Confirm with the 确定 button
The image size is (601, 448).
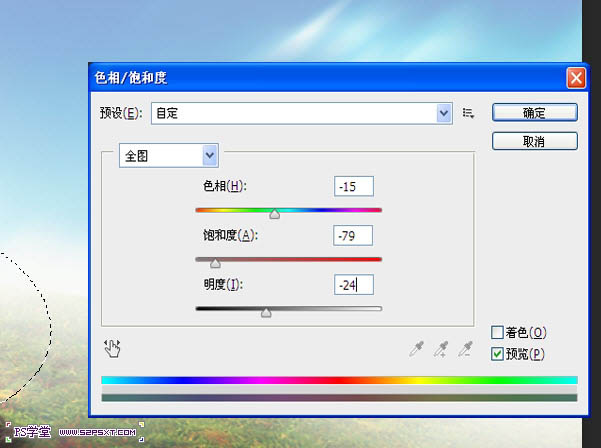click(534, 113)
